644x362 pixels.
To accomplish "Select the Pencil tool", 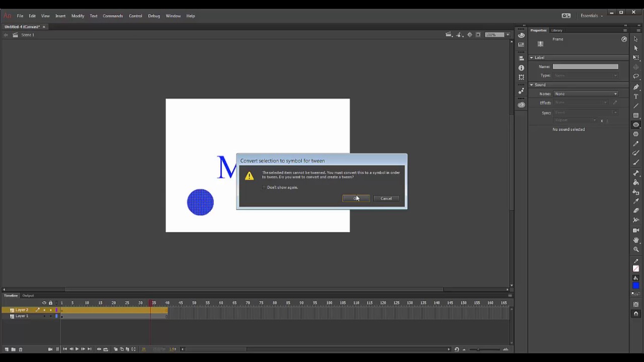I will pos(636,144).
